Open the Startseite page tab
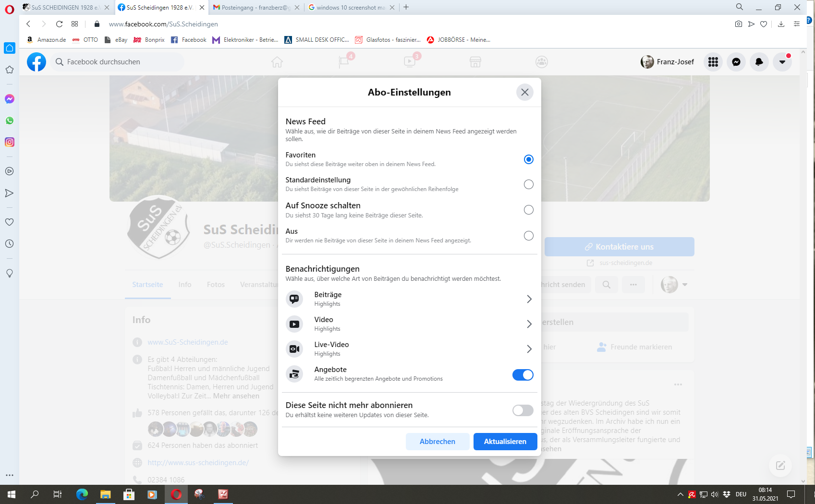The height and width of the screenshot is (504, 815). pyautogui.click(x=147, y=285)
